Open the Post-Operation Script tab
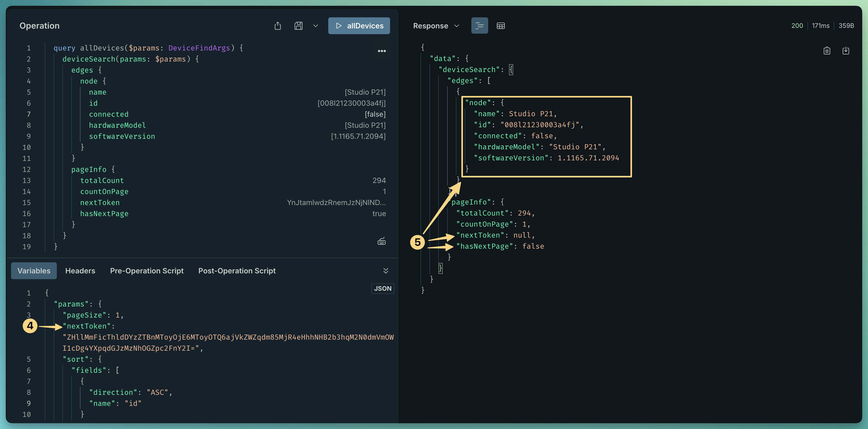Screen dimensions: 868x429 [x=237, y=271]
